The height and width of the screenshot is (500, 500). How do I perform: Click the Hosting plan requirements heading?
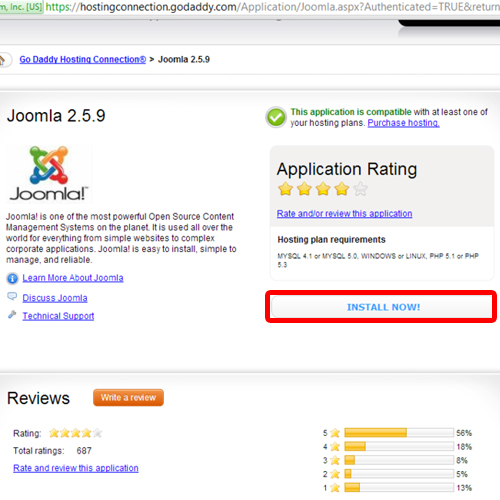coord(331,240)
